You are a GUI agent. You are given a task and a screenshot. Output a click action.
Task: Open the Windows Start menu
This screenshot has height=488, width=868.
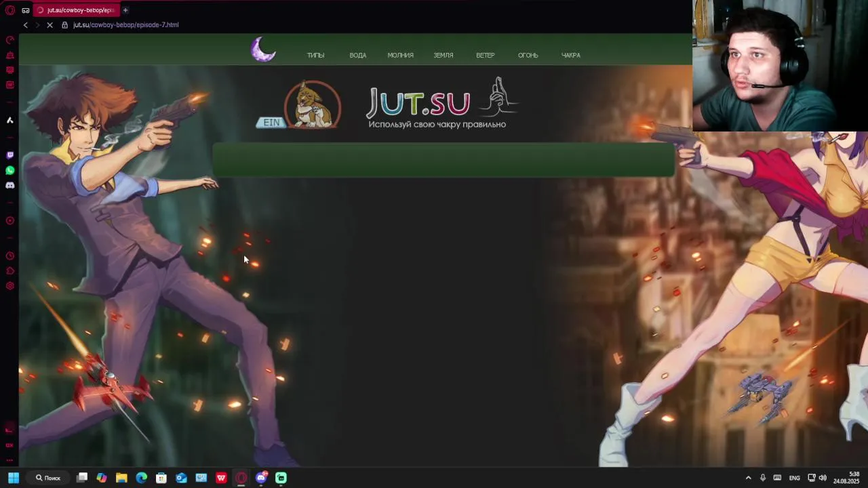click(x=13, y=478)
